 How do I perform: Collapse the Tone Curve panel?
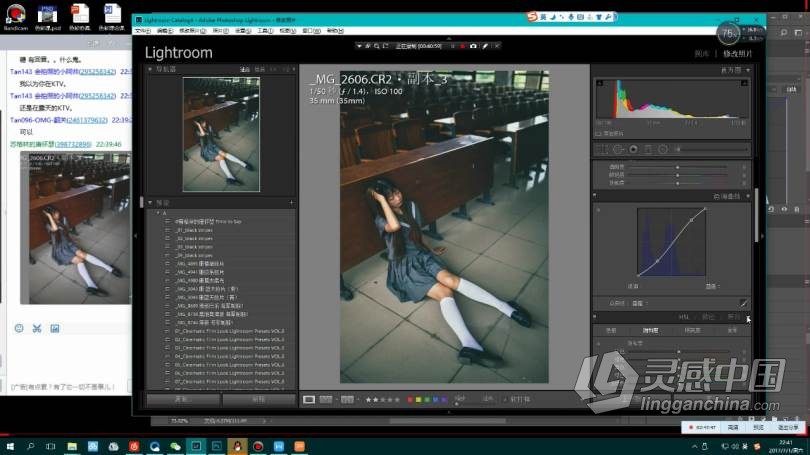pyautogui.click(x=748, y=196)
